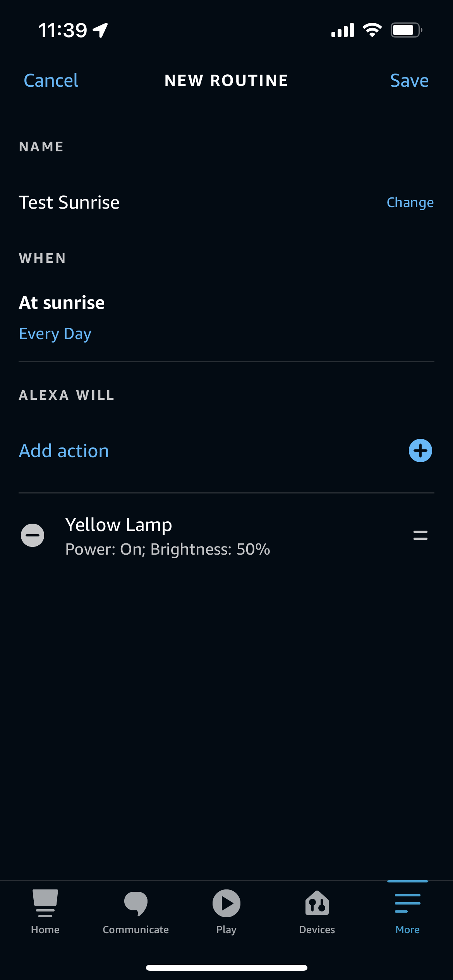Tap the location arrow status icon

(x=100, y=30)
